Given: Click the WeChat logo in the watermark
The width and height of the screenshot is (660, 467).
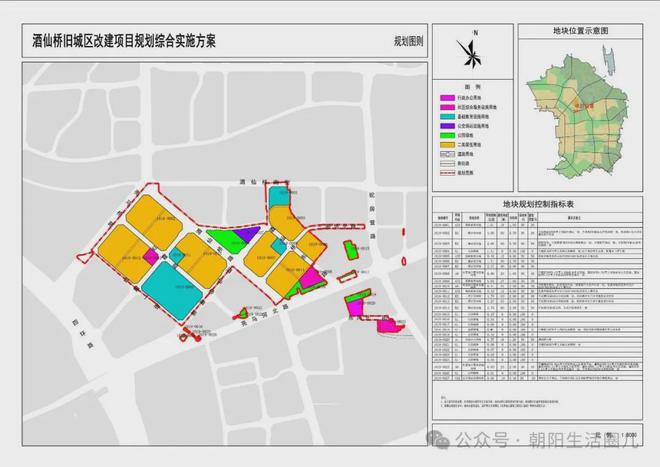Looking at the screenshot, I should click(439, 439).
